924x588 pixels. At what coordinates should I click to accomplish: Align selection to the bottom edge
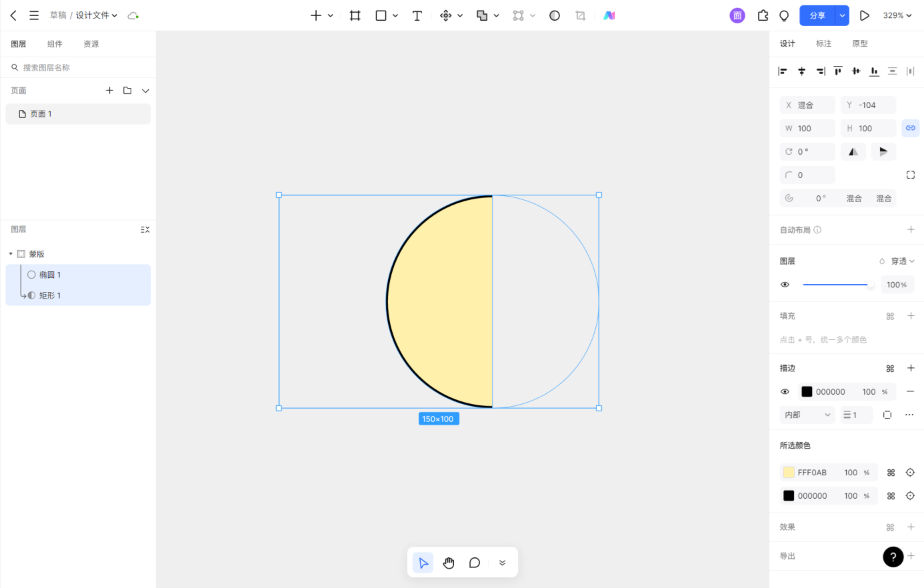click(874, 71)
